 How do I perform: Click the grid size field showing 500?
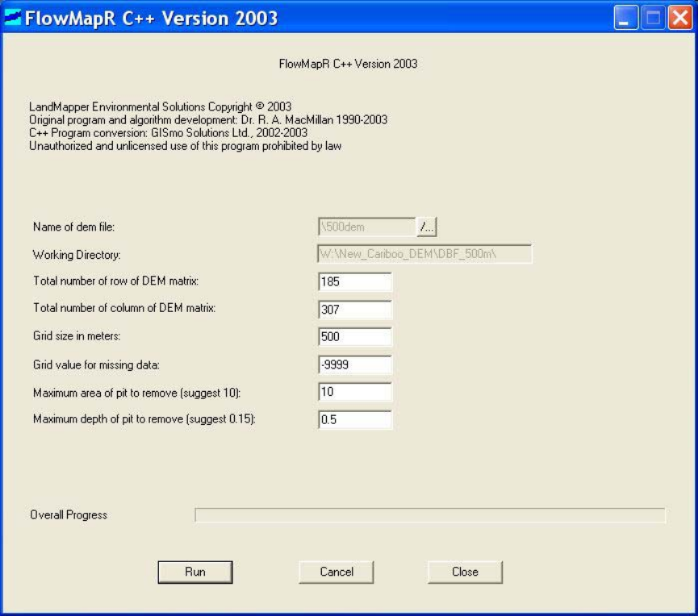pos(355,337)
